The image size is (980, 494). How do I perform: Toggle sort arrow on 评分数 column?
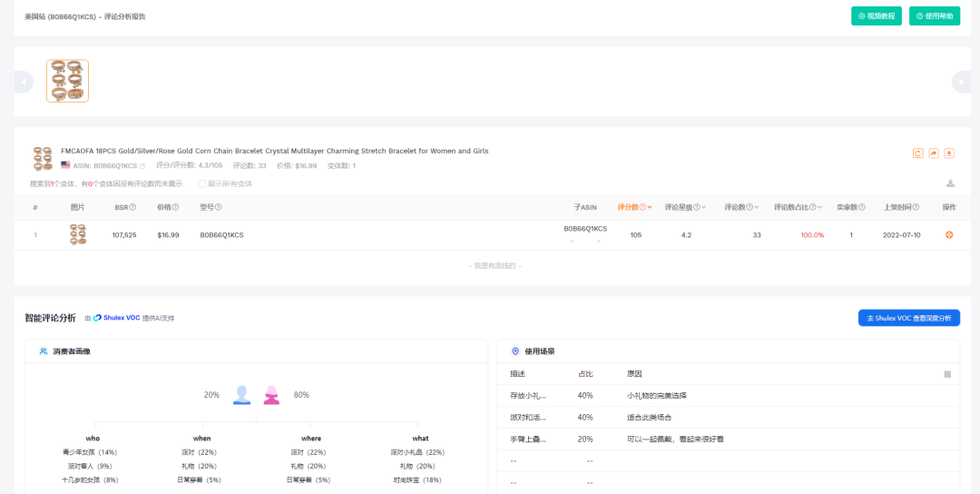(650, 207)
